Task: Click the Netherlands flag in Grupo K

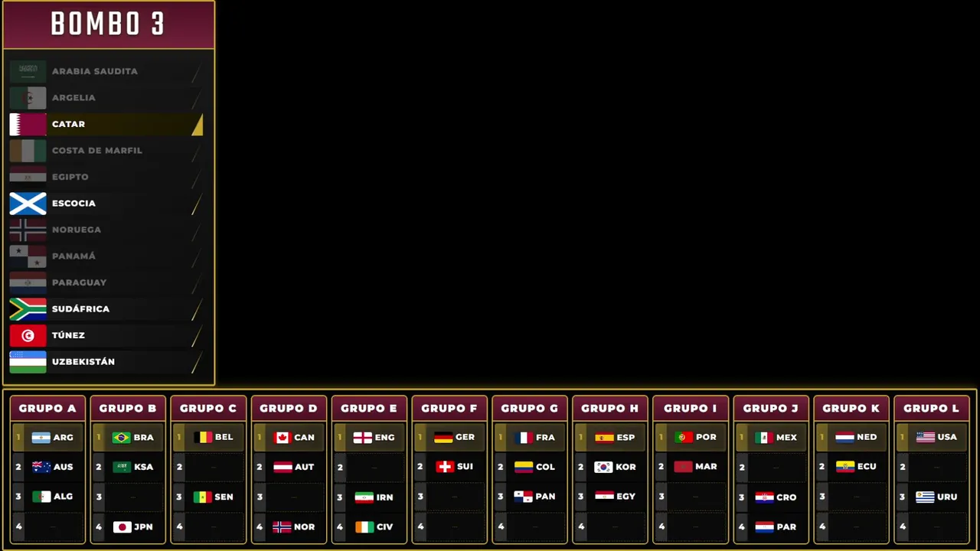Action: click(844, 438)
